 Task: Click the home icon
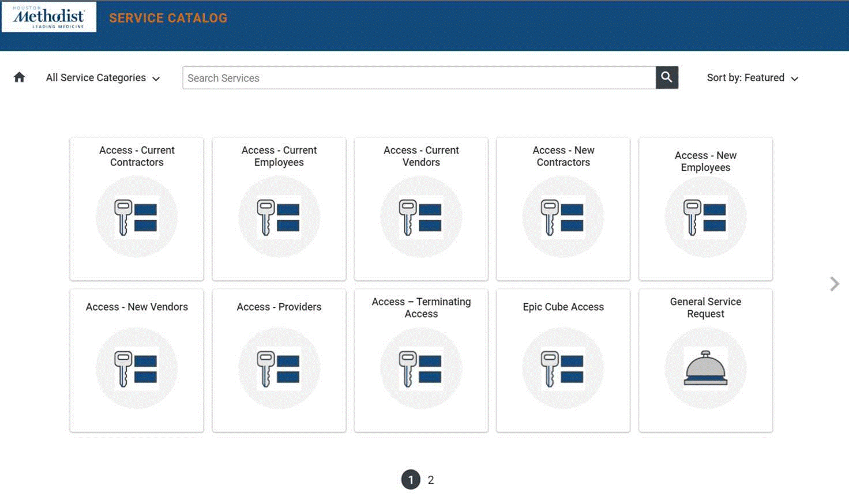[x=19, y=77]
